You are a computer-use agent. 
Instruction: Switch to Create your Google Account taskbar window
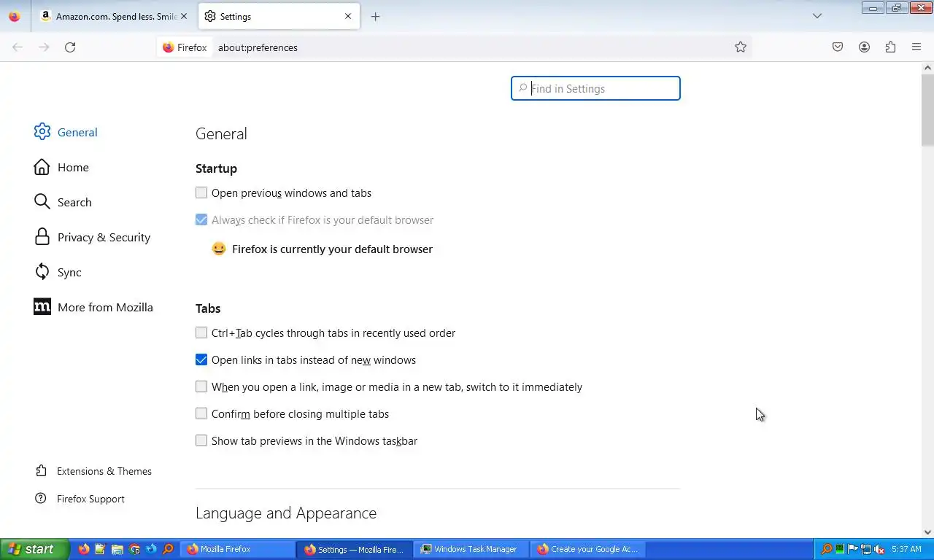[588, 549]
